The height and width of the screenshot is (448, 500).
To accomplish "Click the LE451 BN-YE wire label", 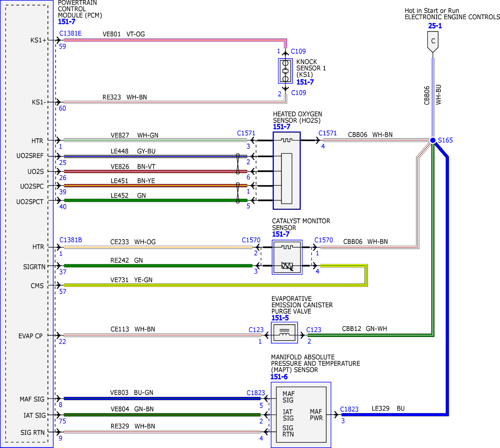I will tap(133, 181).
